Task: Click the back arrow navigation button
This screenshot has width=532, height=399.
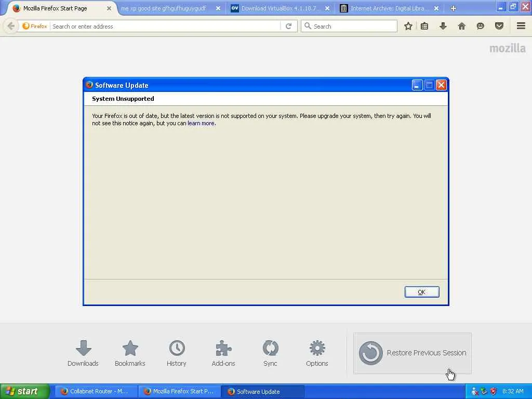Action: pyautogui.click(x=11, y=26)
